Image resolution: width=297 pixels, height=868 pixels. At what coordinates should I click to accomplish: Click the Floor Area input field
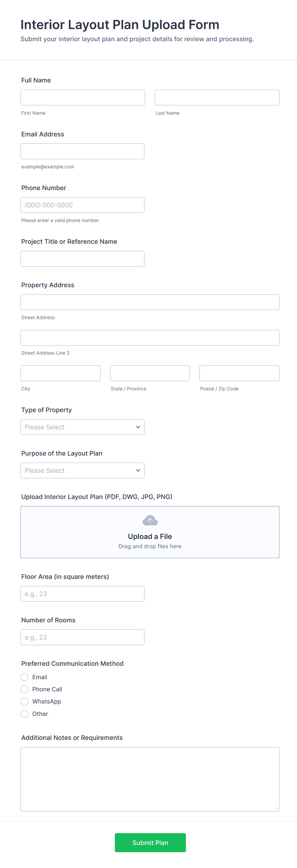[82, 594]
